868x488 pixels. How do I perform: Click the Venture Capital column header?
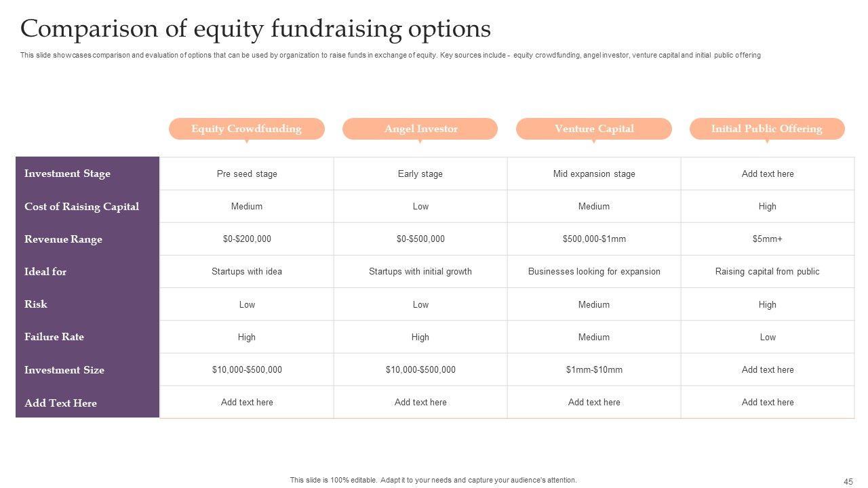coord(594,129)
